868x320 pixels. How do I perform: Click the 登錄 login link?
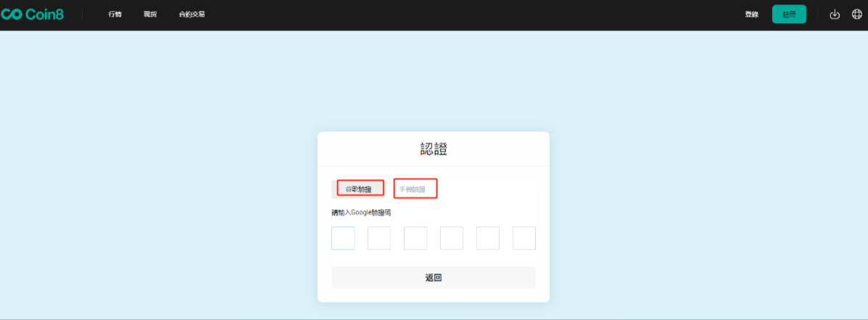click(751, 15)
